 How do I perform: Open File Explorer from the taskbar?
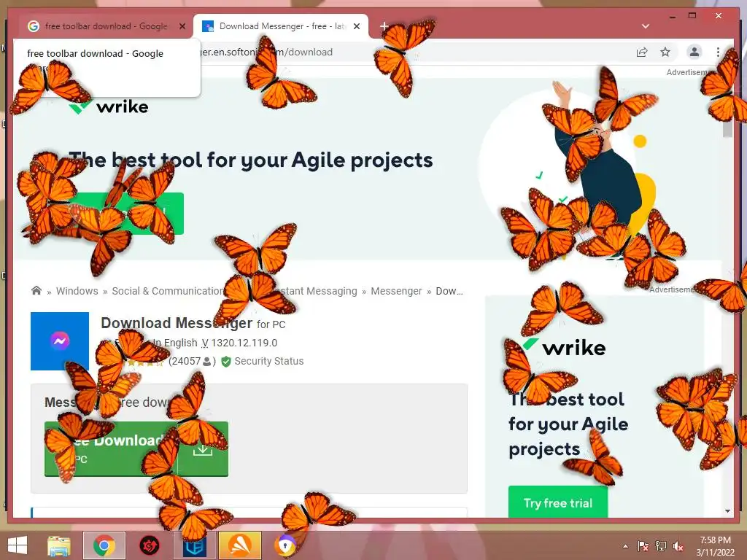pos(58,545)
